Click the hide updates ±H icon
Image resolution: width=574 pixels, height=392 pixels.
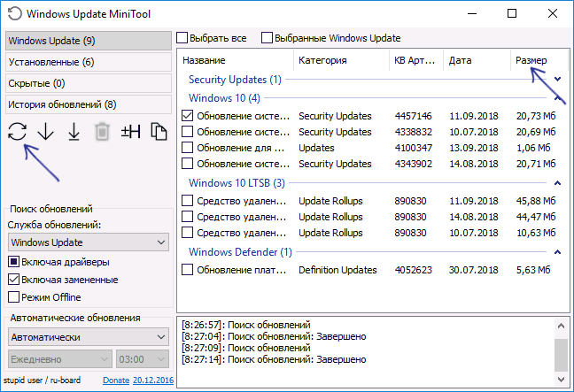[131, 132]
